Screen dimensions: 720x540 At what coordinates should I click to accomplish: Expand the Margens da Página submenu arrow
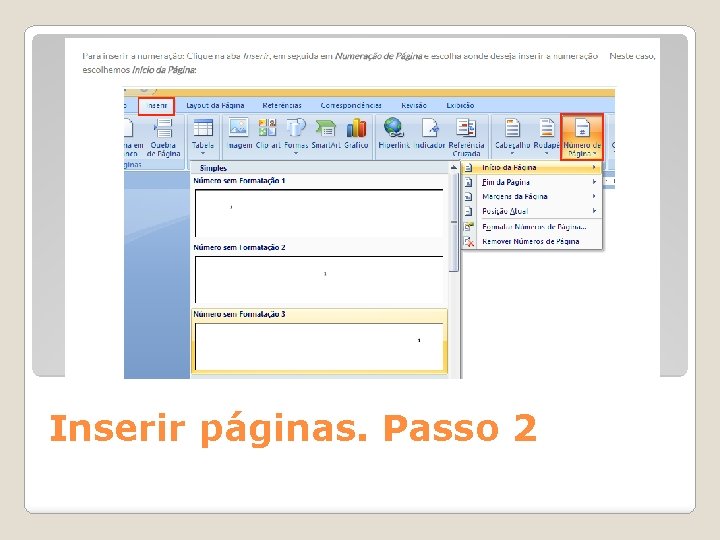594,197
